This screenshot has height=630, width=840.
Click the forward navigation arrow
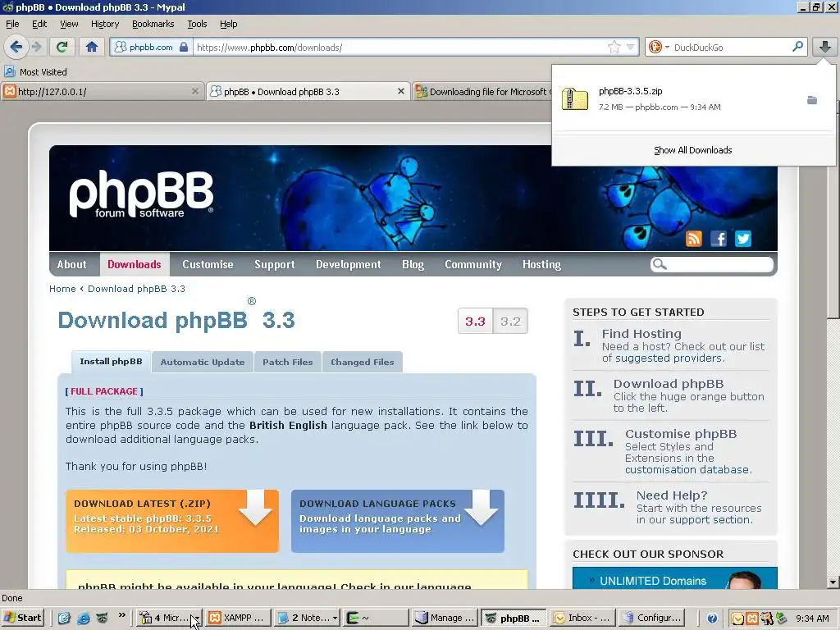pyautogui.click(x=37, y=47)
